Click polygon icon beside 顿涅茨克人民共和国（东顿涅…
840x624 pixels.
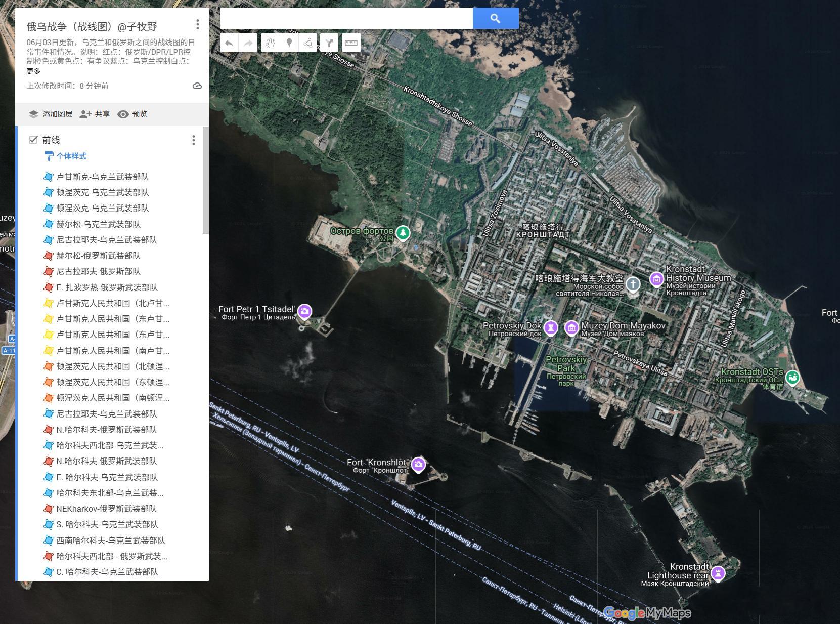click(49, 382)
